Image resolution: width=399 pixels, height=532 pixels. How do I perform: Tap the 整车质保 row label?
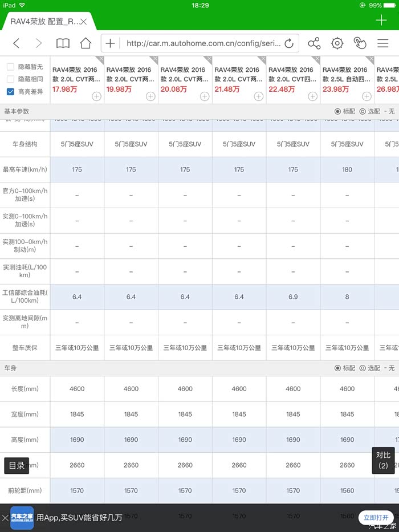pos(25,347)
